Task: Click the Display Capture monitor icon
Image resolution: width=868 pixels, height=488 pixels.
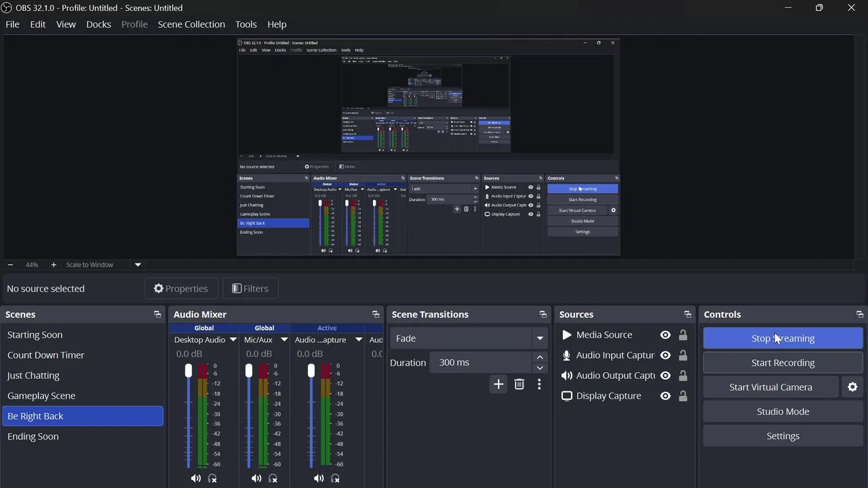Action: point(567,396)
